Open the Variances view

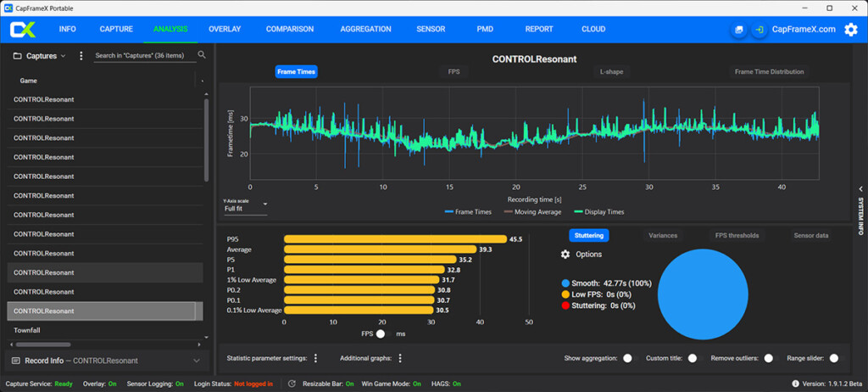click(663, 236)
